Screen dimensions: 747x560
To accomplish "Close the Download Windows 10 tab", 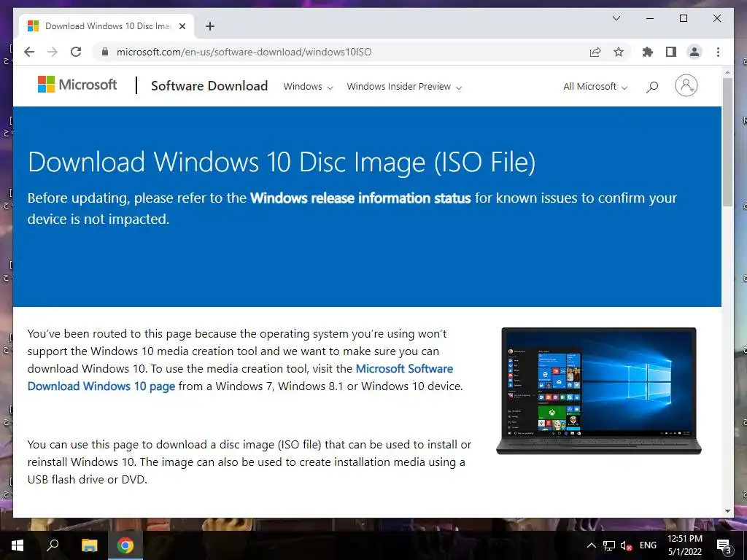I will tap(182, 26).
